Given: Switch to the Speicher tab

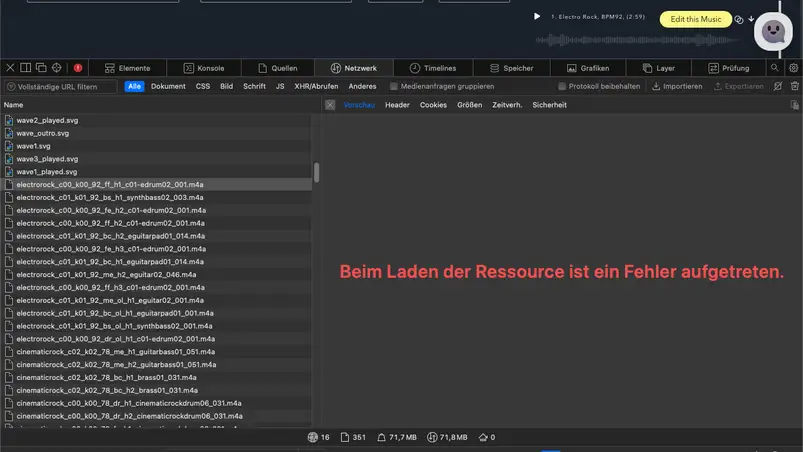Looking at the screenshot, I should point(511,68).
